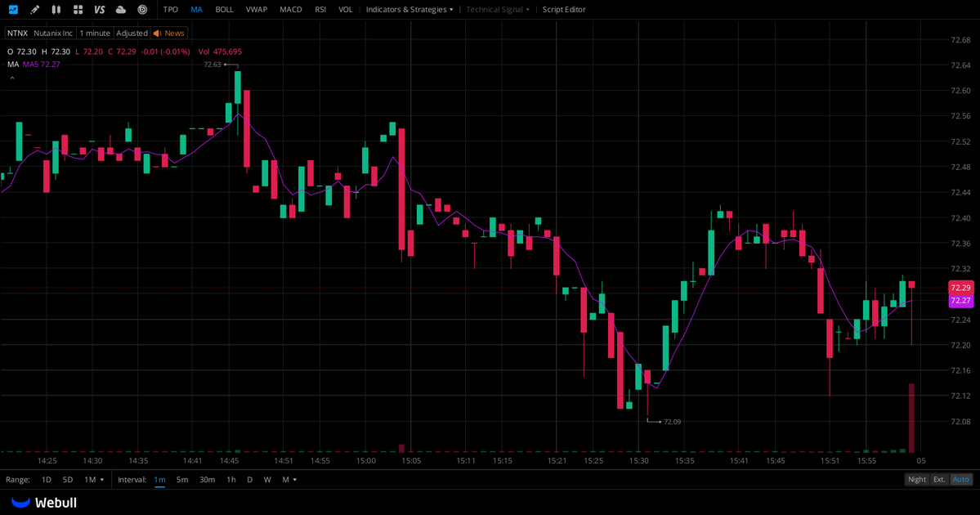The width and height of the screenshot is (980, 515).
Task: Select the 5m interval
Action: coord(182,479)
